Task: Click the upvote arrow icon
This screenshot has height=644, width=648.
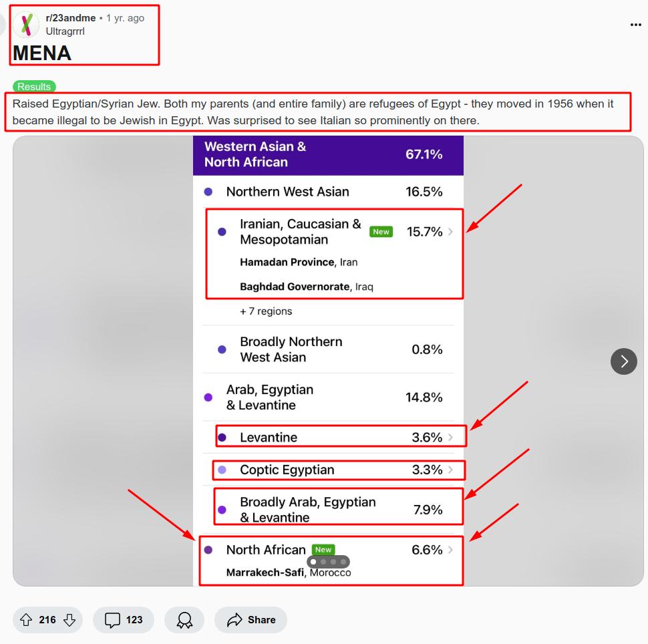Action: point(27,620)
